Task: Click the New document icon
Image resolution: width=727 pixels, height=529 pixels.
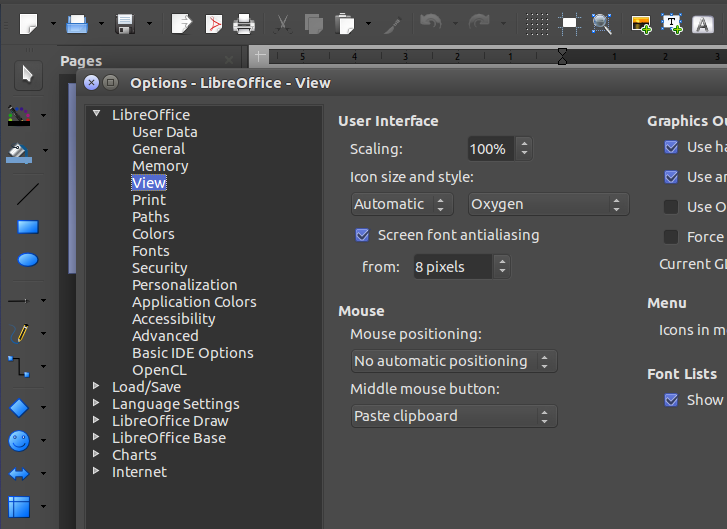Action: [28, 24]
